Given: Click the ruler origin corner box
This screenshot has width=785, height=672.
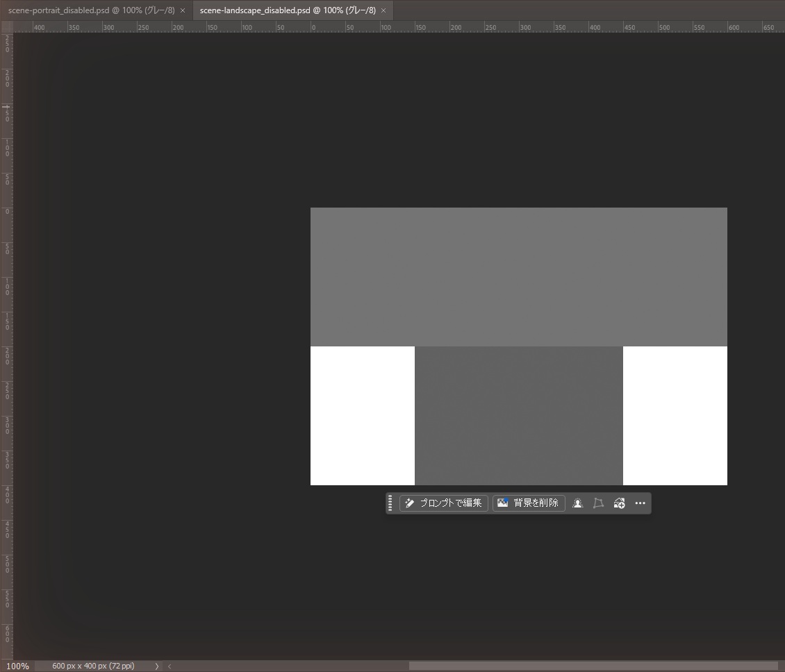Looking at the screenshot, I should tap(7, 27).
